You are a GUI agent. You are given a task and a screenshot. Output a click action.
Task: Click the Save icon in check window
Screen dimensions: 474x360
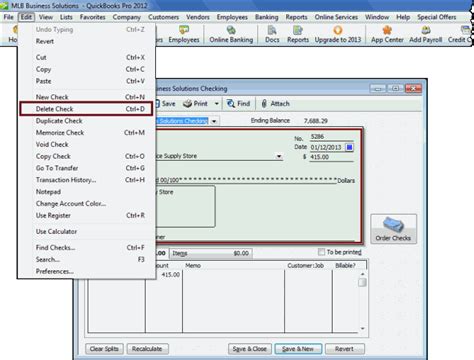[166, 104]
